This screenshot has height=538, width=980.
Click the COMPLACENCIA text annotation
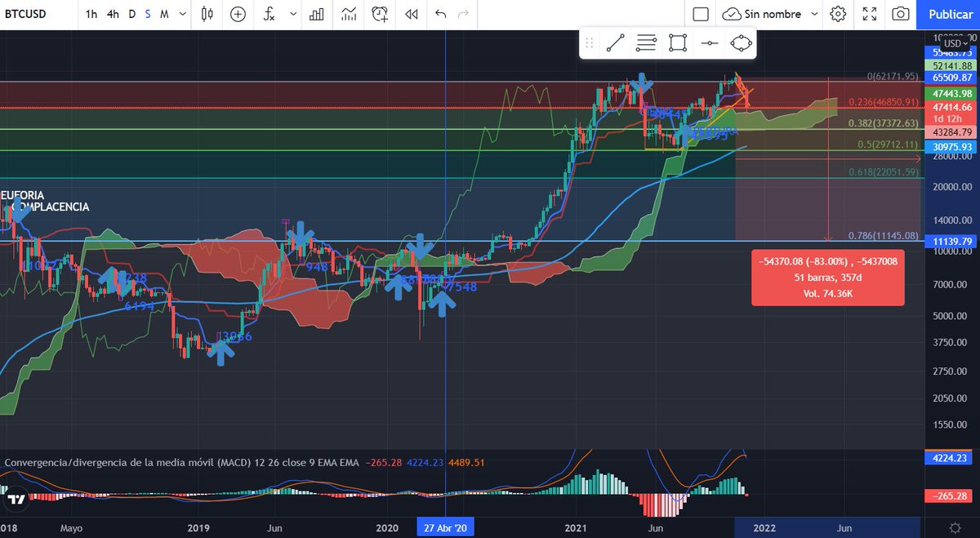pyautogui.click(x=49, y=207)
